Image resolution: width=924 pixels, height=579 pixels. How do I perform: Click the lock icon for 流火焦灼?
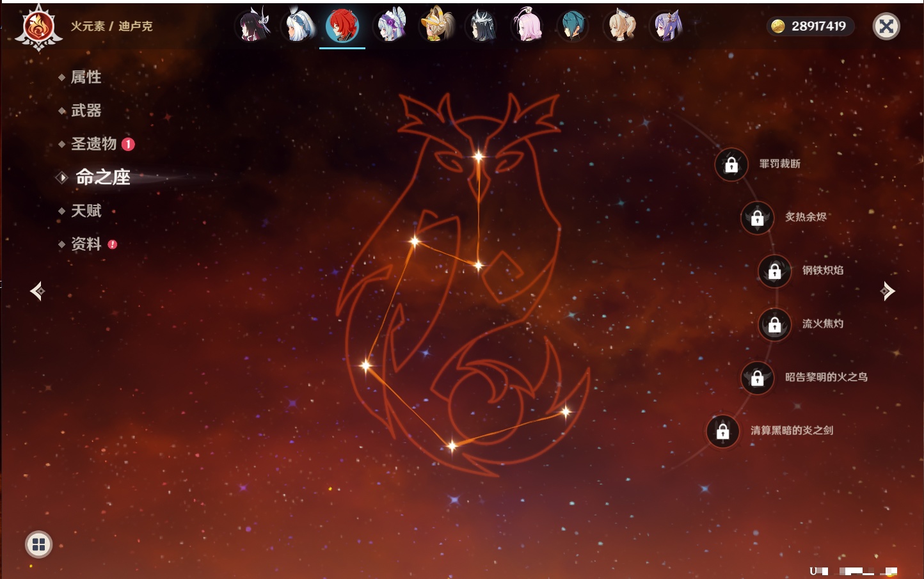pyautogui.click(x=774, y=324)
